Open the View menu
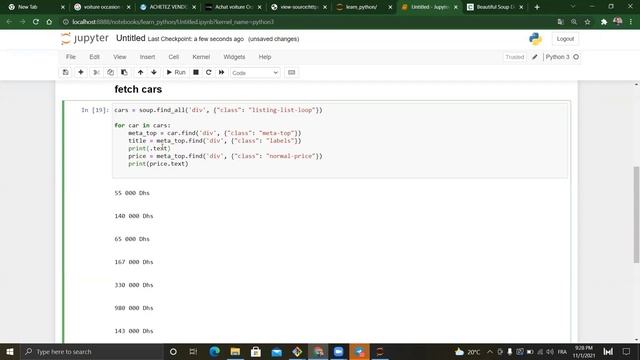 tap(120, 57)
